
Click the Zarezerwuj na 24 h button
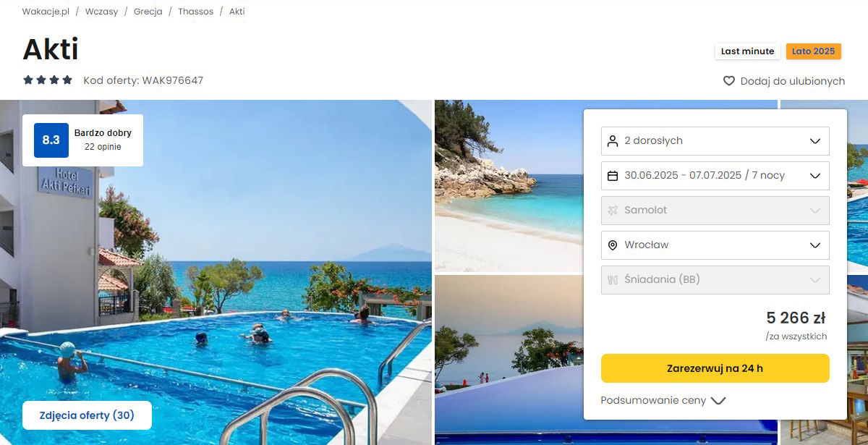[715, 368]
